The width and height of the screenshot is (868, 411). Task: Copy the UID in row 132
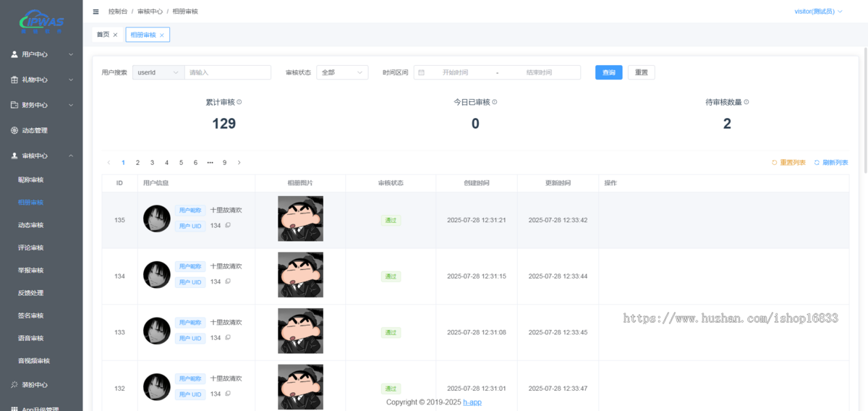[x=228, y=394]
